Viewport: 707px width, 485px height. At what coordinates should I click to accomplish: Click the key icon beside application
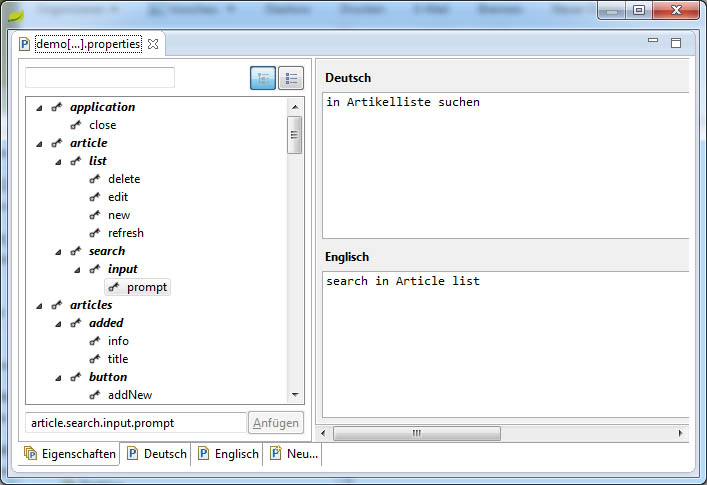(x=57, y=107)
